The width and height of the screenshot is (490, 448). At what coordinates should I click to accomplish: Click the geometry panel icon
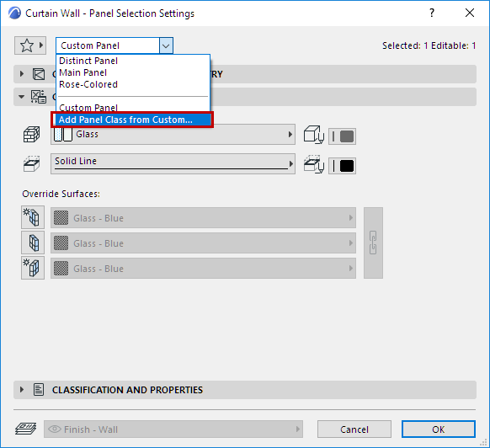tap(39, 74)
